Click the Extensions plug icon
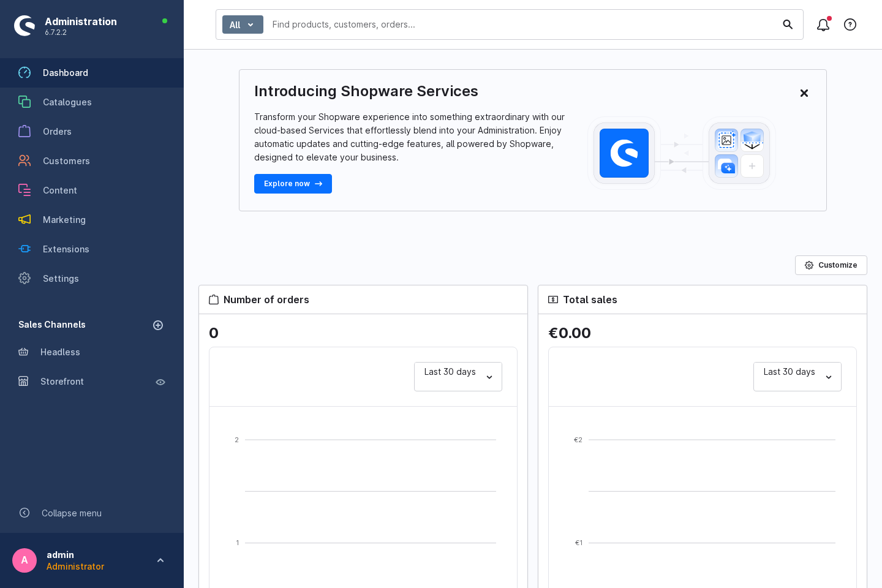 (24, 249)
